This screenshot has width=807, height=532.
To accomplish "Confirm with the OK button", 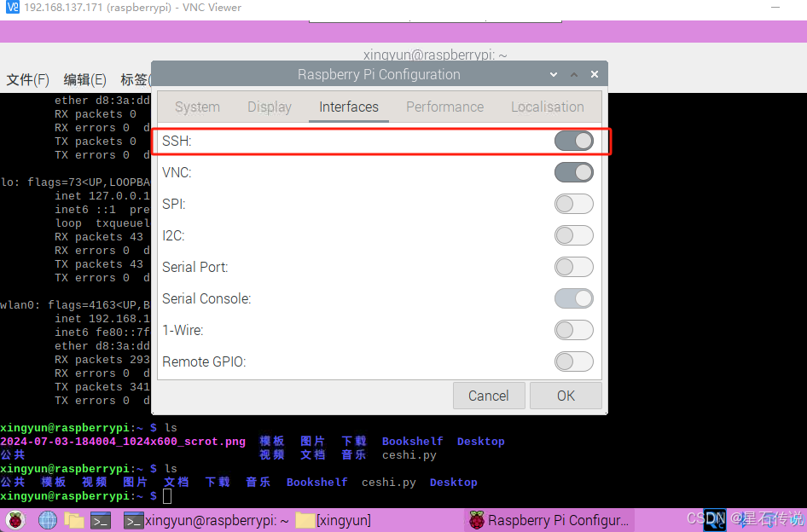I will (566, 396).
